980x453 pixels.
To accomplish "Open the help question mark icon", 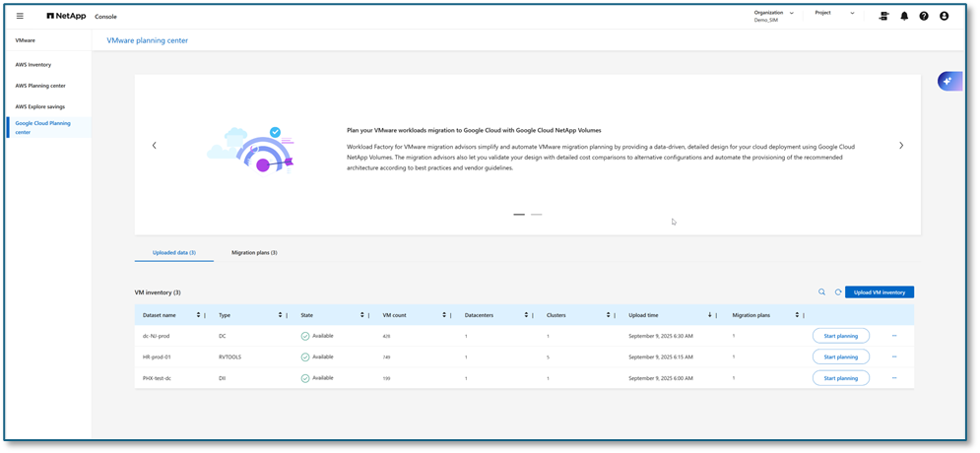I will point(924,16).
